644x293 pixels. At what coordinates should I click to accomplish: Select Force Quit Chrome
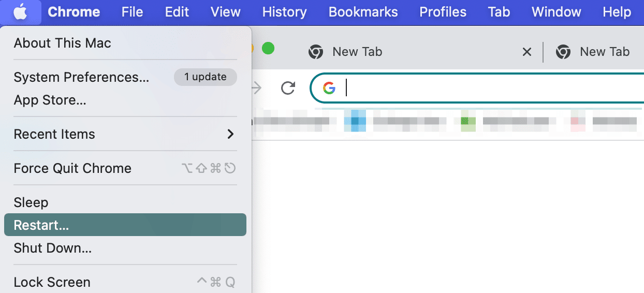(72, 168)
